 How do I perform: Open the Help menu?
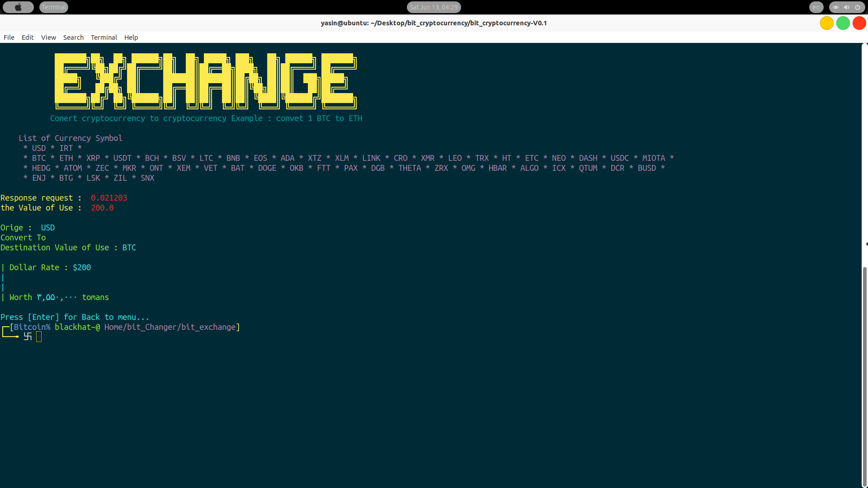tap(131, 38)
